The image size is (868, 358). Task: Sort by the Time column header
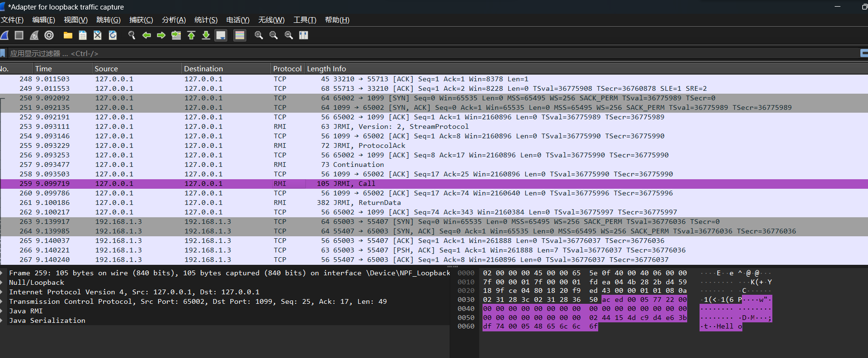coord(63,68)
